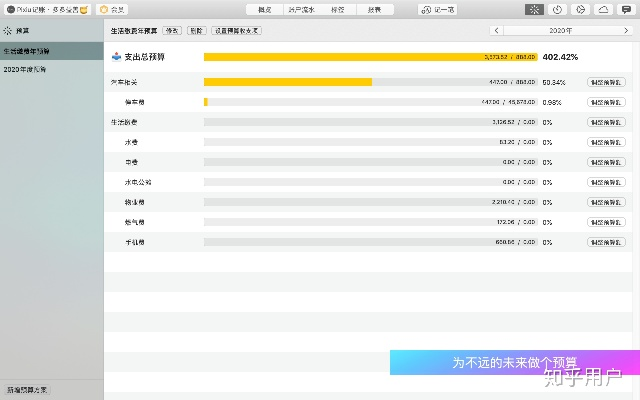
Task: Click the 停车费 progress bar
Action: tap(371, 102)
